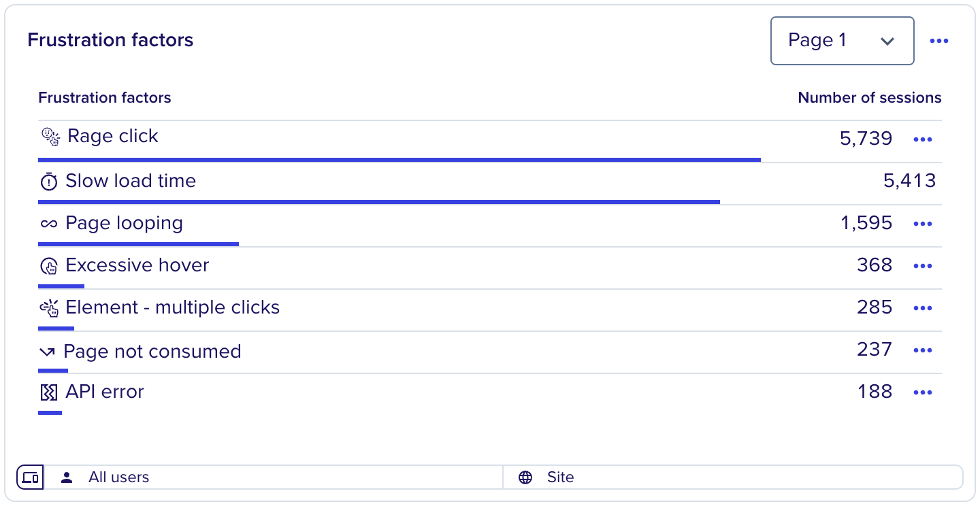This screenshot has height=506, width=980.
Task: Click the Rage click progress bar
Action: 399,160
